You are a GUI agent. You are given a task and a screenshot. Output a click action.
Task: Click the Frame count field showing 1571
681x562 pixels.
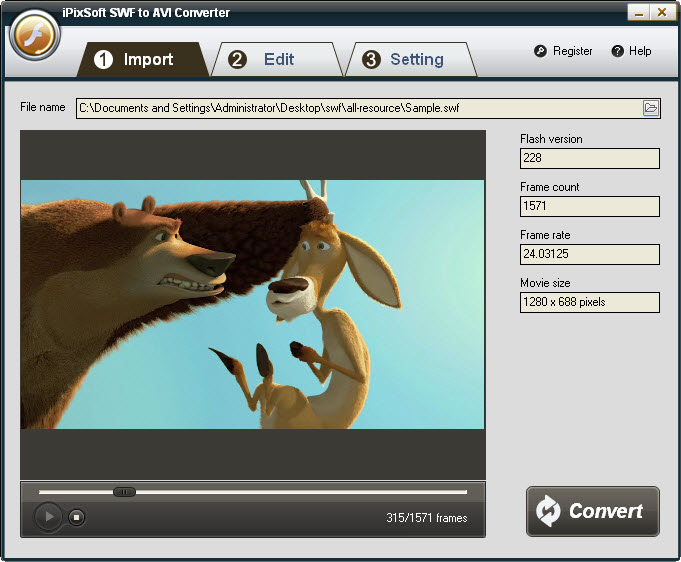click(x=589, y=206)
